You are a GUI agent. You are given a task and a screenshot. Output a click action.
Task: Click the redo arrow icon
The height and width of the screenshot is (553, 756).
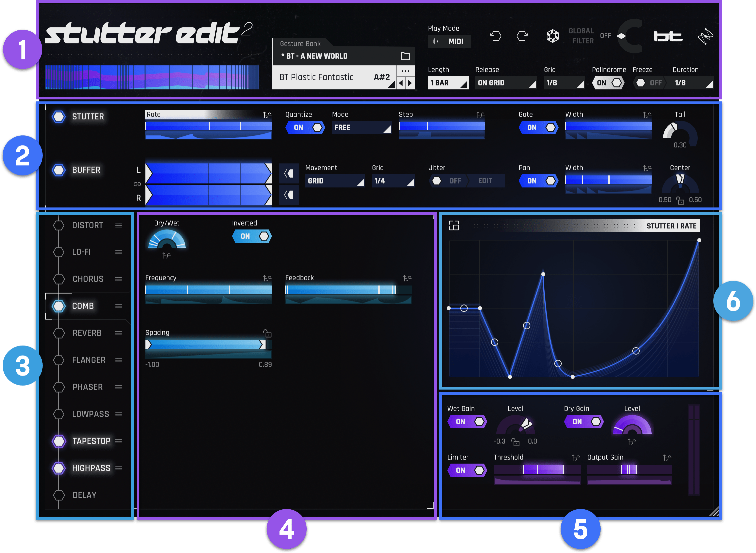point(522,35)
